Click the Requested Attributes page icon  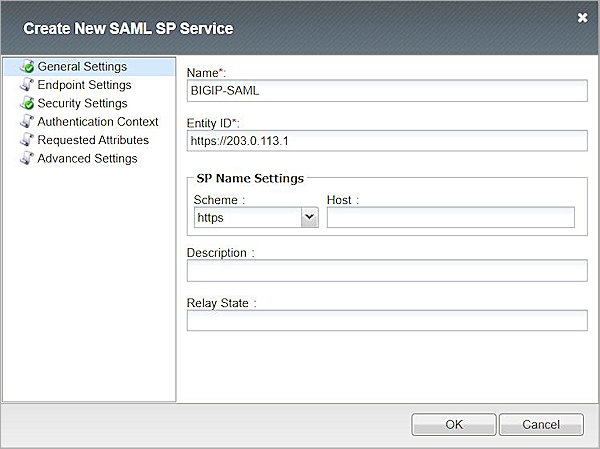(x=26, y=140)
